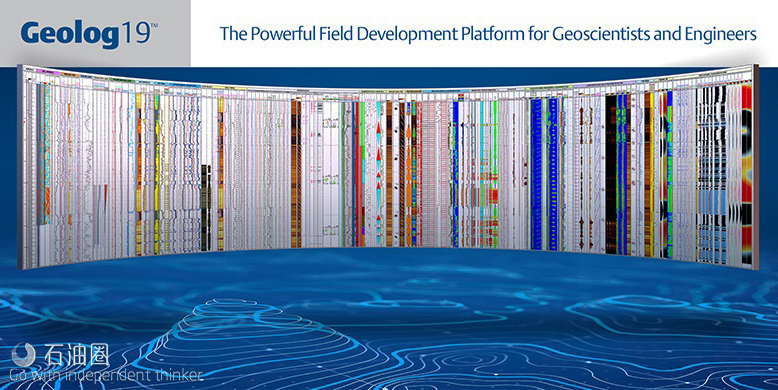This screenshot has width=778, height=390.
Task: Click the tall red column in the center
Action: (x=355, y=174)
